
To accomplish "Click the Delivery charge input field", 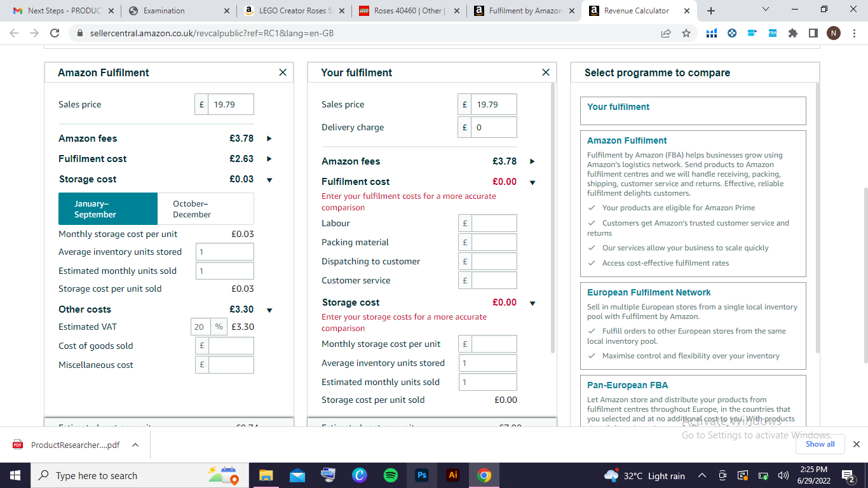I will (x=494, y=127).
